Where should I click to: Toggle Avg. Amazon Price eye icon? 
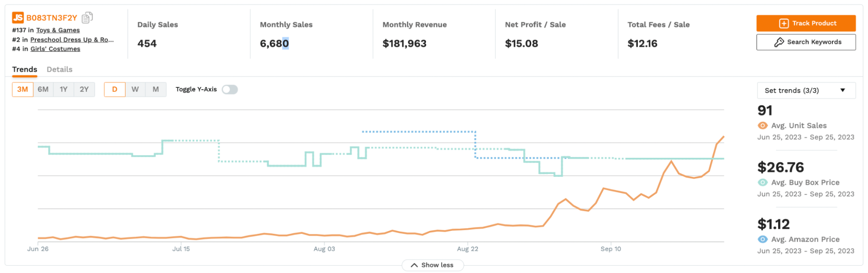click(762, 240)
